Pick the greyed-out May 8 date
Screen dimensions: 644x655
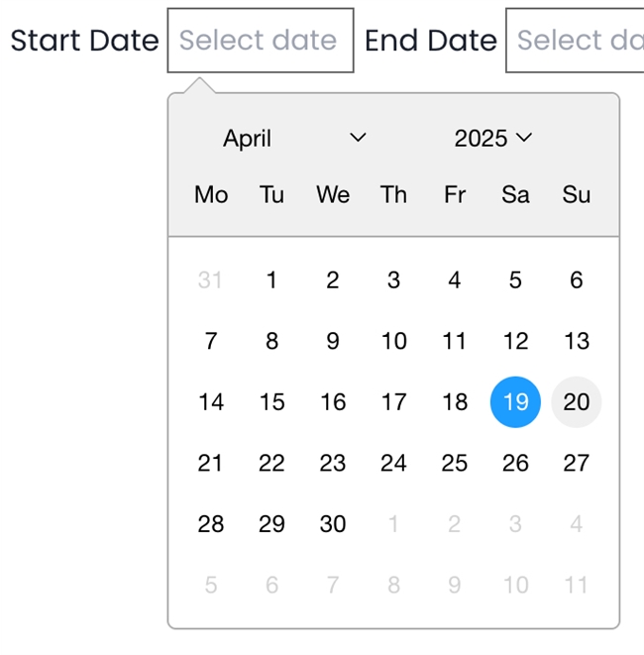click(393, 585)
